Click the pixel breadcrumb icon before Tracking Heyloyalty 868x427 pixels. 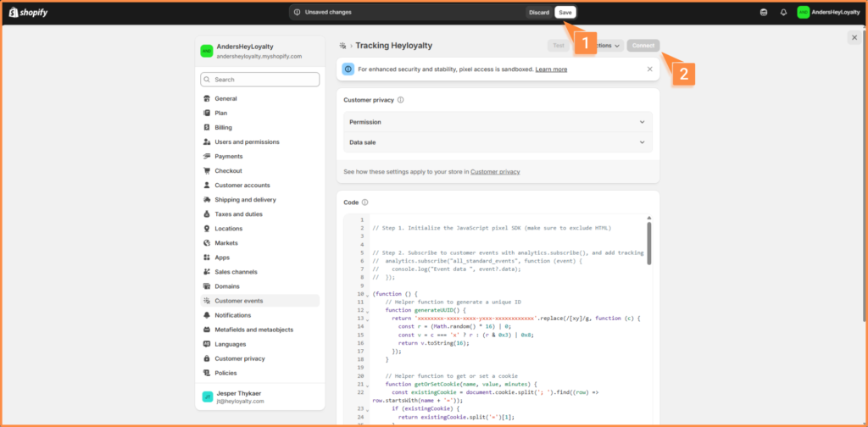click(342, 46)
